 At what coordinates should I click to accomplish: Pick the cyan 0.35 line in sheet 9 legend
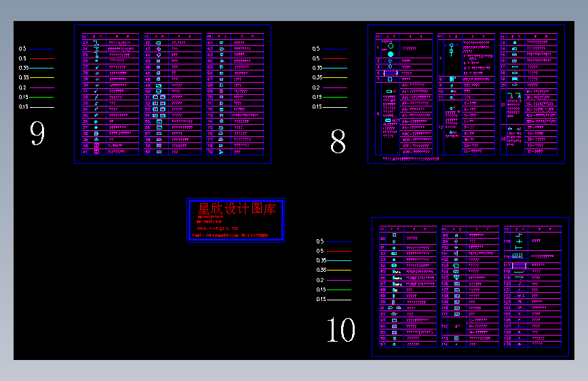41,68
